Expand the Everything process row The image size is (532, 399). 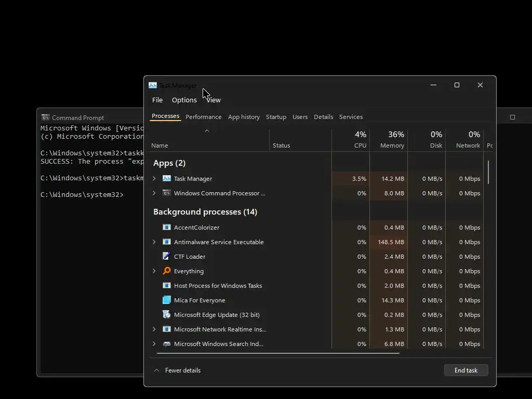pyautogui.click(x=154, y=271)
